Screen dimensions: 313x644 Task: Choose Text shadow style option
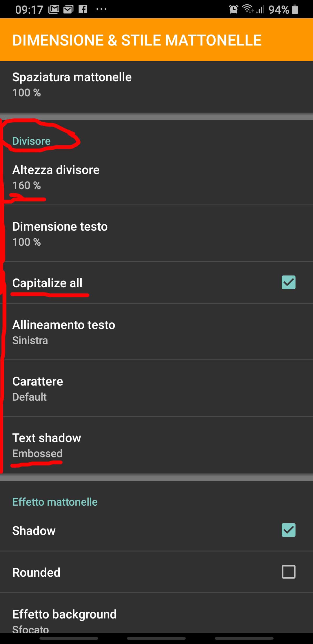[x=156, y=445]
